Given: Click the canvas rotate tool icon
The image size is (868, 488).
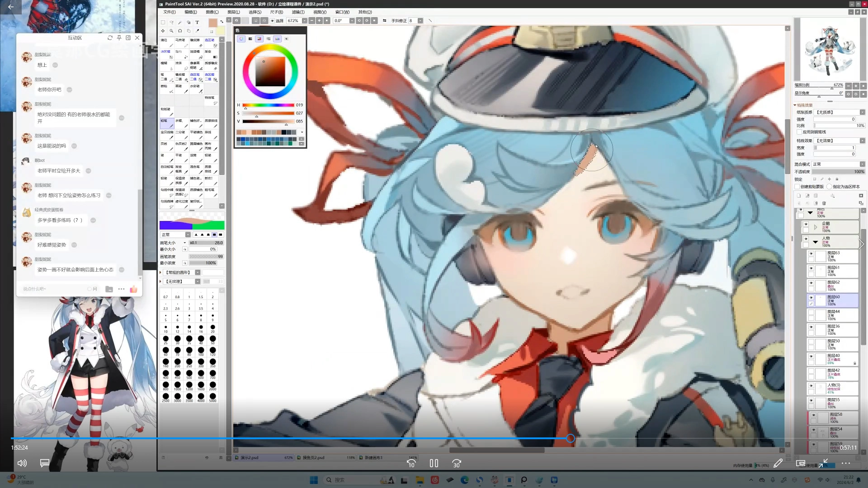Looking at the screenshot, I should (x=180, y=31).
